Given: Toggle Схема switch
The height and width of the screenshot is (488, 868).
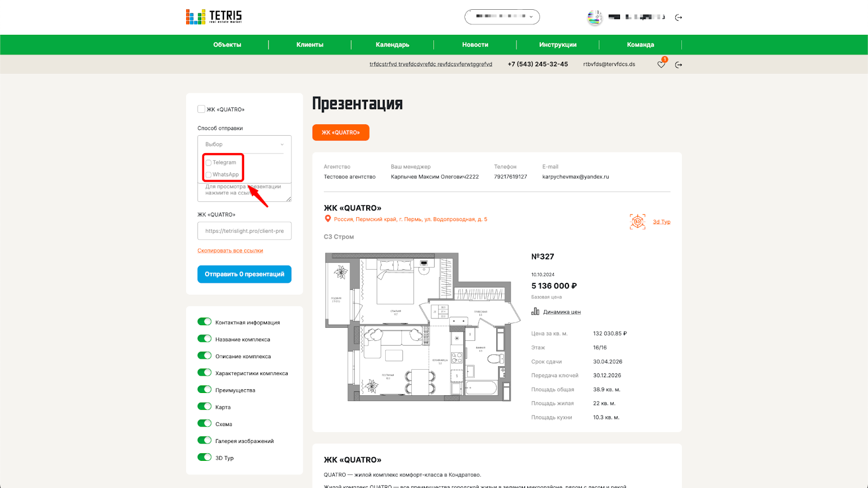Looking at the screenshot, I should click(x=205, y=423).
